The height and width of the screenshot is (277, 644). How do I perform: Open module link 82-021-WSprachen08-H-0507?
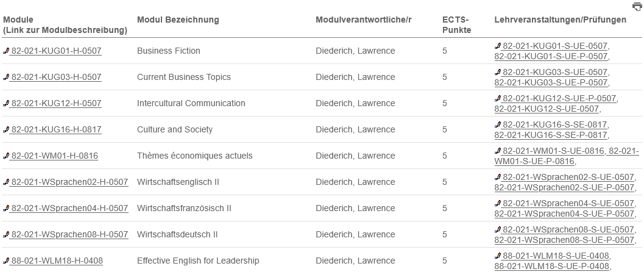click(x=69, y=235)
